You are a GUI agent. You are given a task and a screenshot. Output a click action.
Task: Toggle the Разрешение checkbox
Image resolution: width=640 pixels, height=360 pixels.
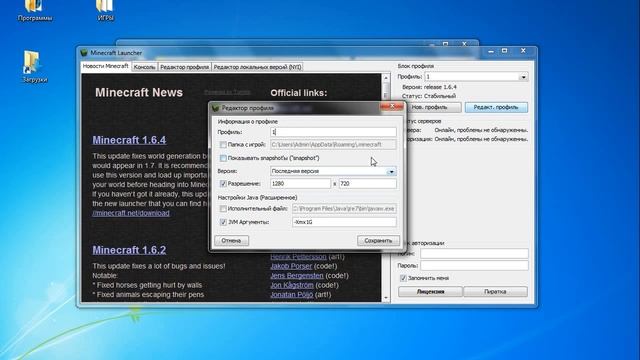(223, 184)
